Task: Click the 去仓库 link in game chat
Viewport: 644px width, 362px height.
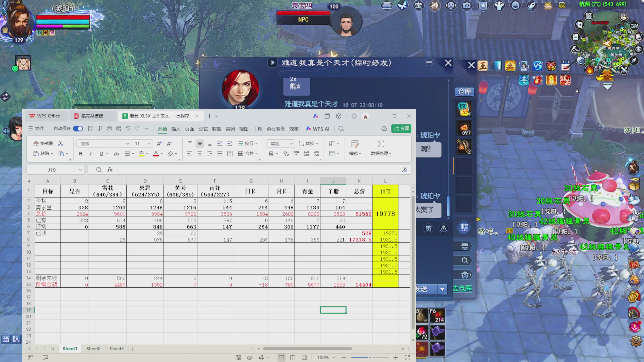Action: pos(462,288)
